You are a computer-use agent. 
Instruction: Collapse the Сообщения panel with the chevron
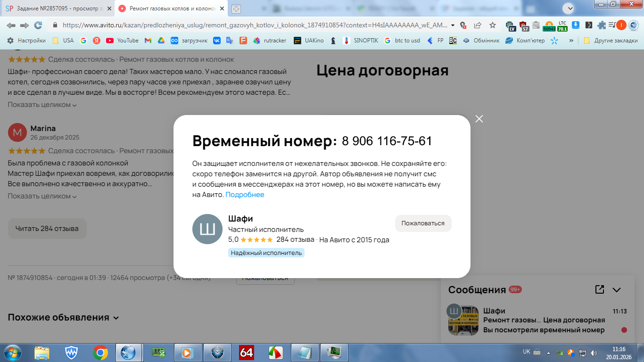[x=617, y=290]
